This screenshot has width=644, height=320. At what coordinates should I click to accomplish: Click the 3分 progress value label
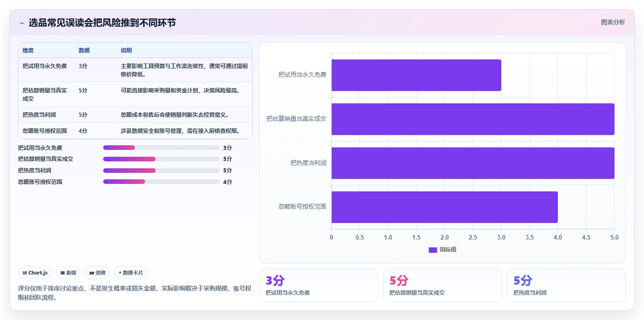click(227, 148)
